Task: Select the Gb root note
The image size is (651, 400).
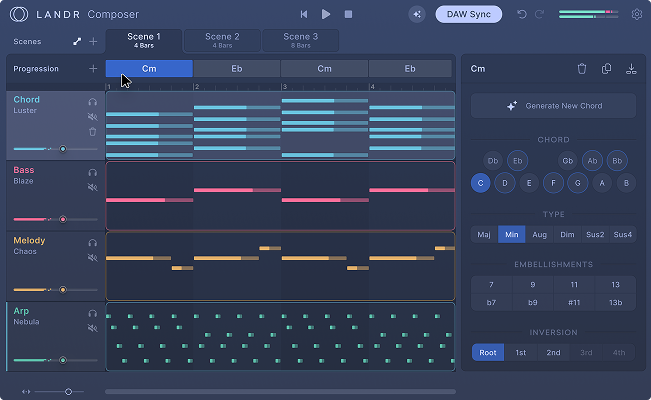Action: pos(568,161)
